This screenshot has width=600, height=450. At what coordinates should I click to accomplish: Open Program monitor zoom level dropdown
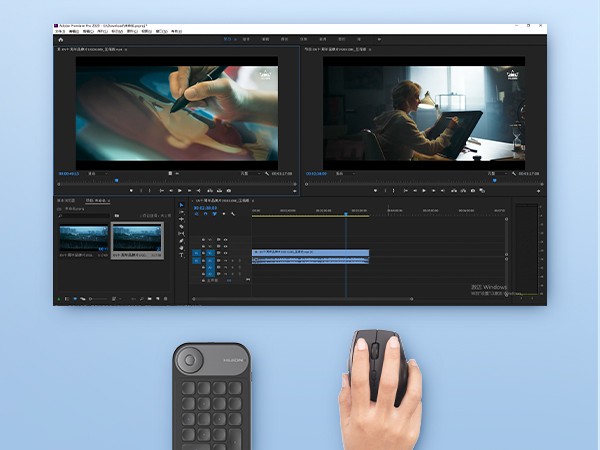tap(346, 174)
